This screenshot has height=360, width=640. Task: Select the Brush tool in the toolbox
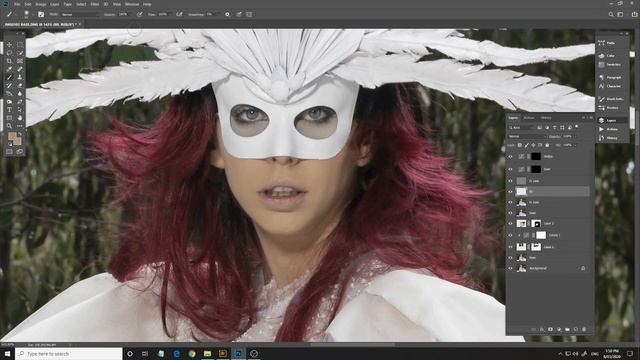9,78
